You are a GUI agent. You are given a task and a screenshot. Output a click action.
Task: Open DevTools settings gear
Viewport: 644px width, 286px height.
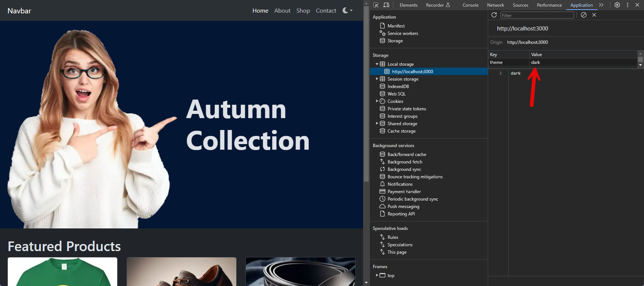coord(617,5)
